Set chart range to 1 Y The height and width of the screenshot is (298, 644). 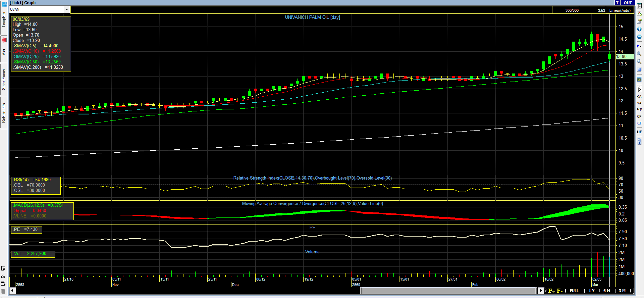point(591,291)
